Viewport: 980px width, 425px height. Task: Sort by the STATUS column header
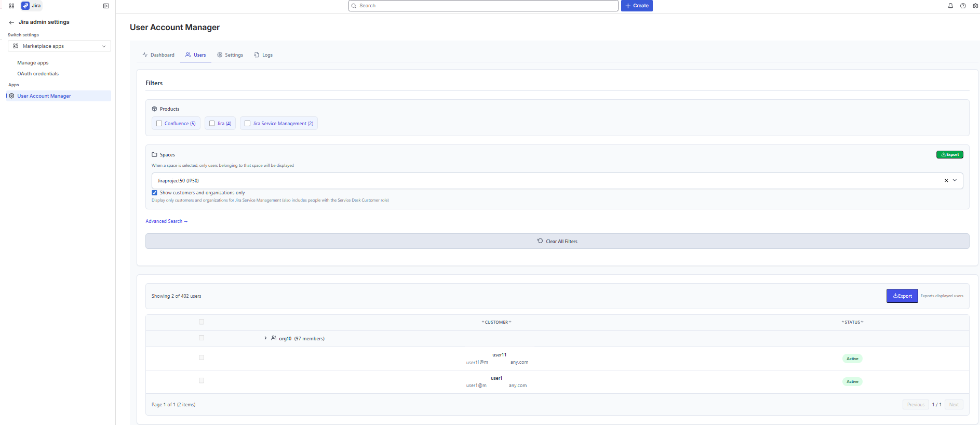pos(852,322)
